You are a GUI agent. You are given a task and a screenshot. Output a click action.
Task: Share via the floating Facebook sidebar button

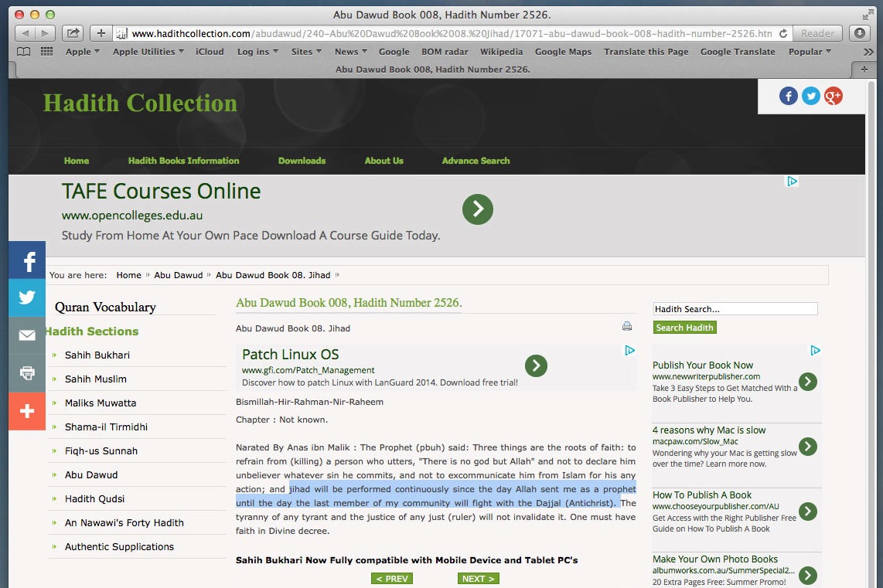pos(27,260)
